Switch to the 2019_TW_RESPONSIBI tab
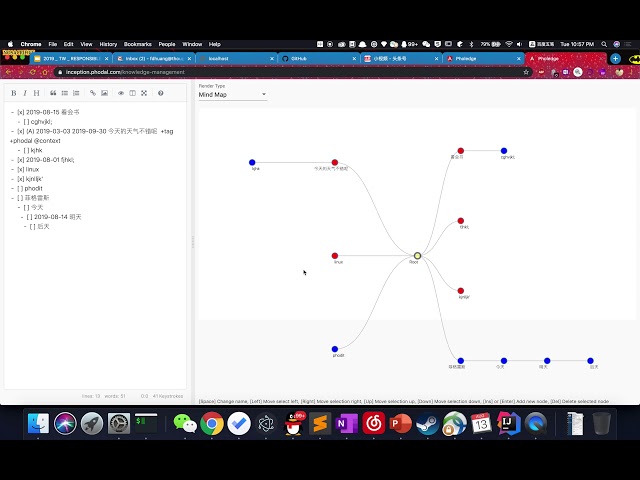 click(71, 59)
